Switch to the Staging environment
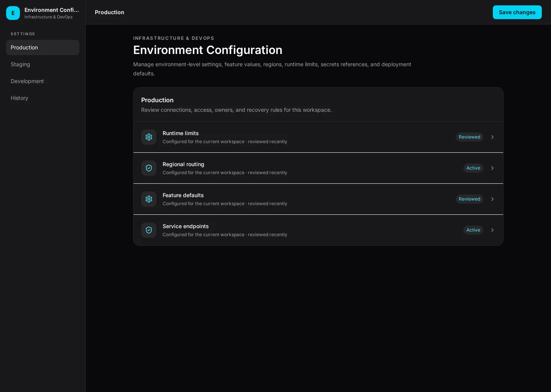 pos(42,64)
